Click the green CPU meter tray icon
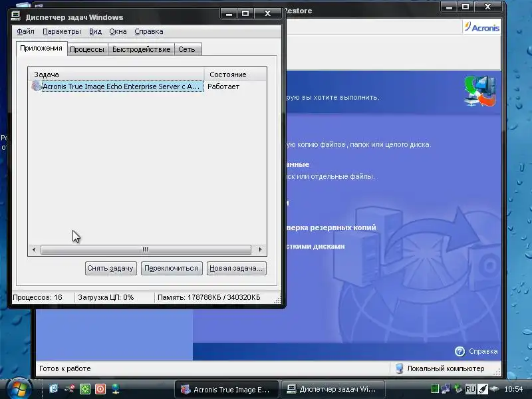 (434, 389)
